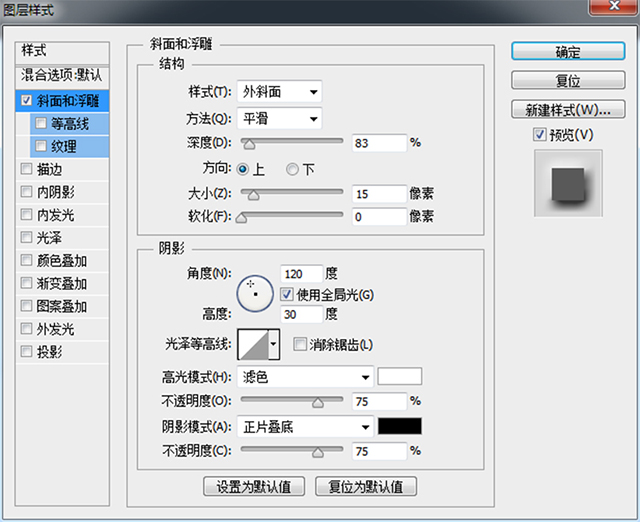Image resolution: width=640 pixels, height=522 pixels.
Task: Click the 角度 field showing 120
Action: click(301, 274)
